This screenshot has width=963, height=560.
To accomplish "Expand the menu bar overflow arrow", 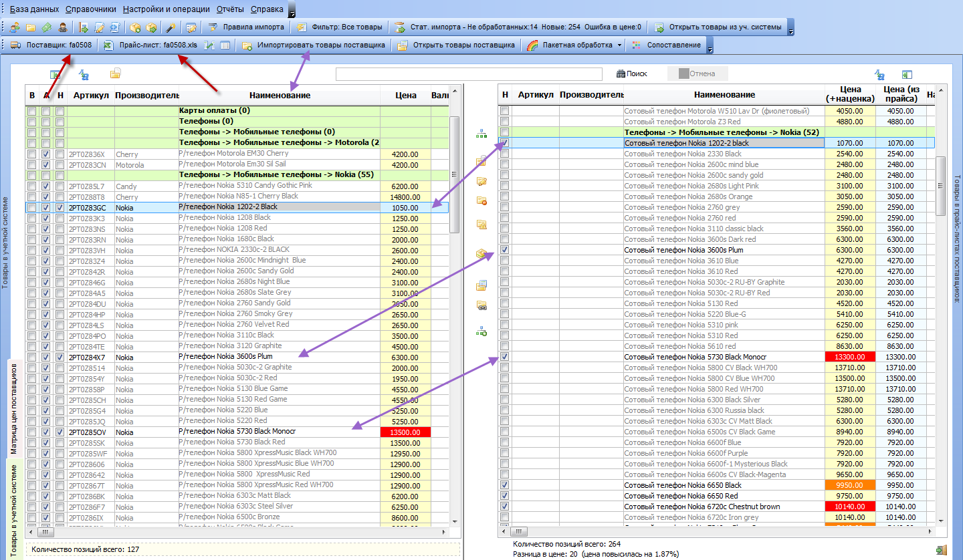I will 292,10.
